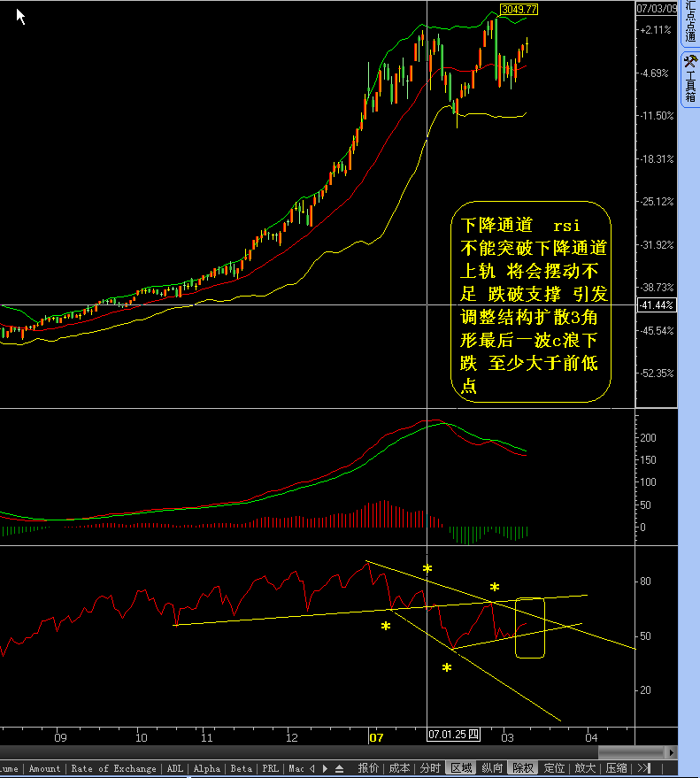Click the 07/03/09 date label
Screen dimensions: 700x778
[x=657, y=9]
